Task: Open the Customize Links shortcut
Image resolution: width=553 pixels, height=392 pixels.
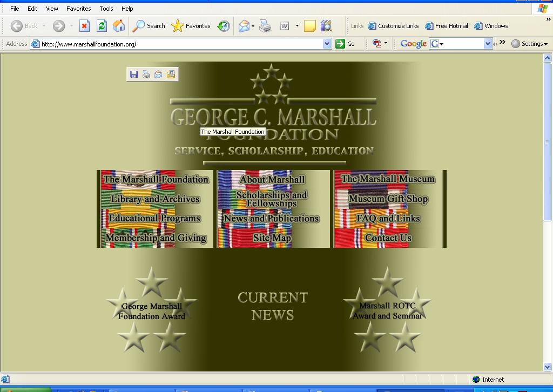Action: point(393,26)
